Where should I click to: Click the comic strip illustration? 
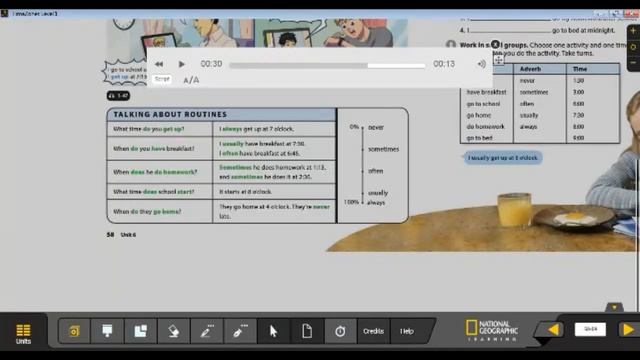point(257,33)
